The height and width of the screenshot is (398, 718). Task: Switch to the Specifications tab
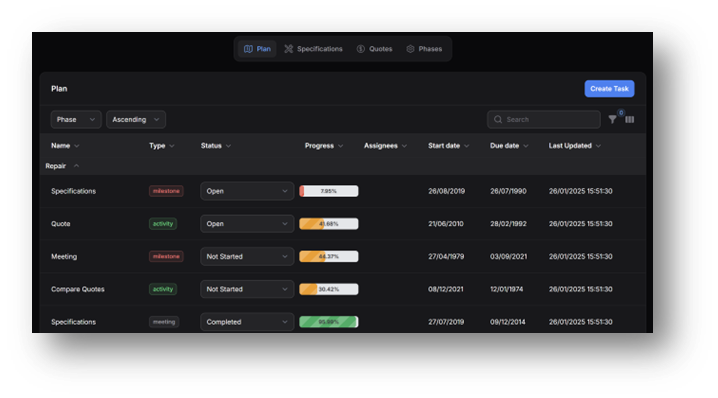(313, 49)
